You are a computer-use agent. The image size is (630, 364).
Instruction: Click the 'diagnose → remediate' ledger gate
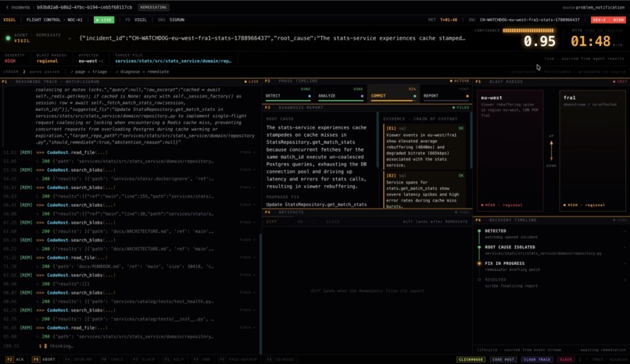point(142,72)
